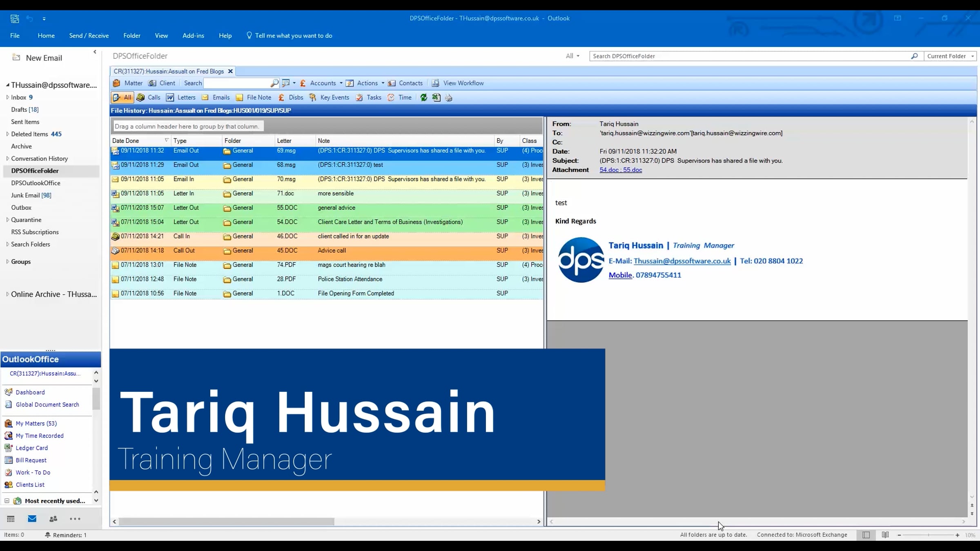Select the DPSOutlookOffice folder

click(36, 183)
